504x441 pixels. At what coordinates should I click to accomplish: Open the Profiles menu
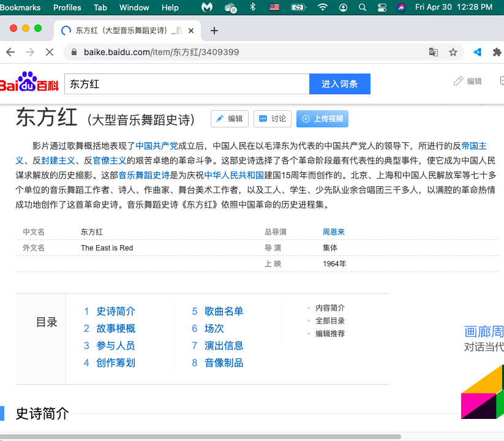click(x=67, y=7)
